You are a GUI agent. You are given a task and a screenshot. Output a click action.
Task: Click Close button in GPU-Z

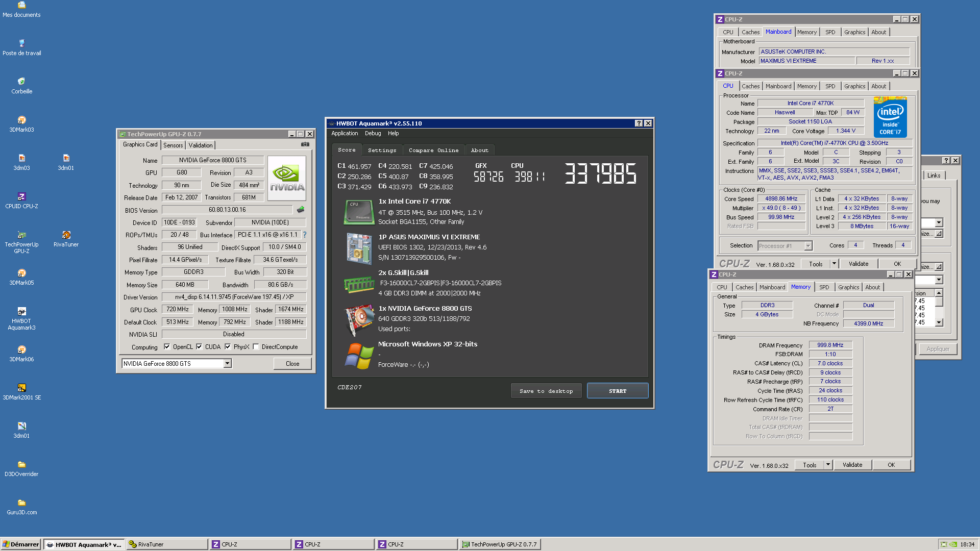(x=292, y=364)
